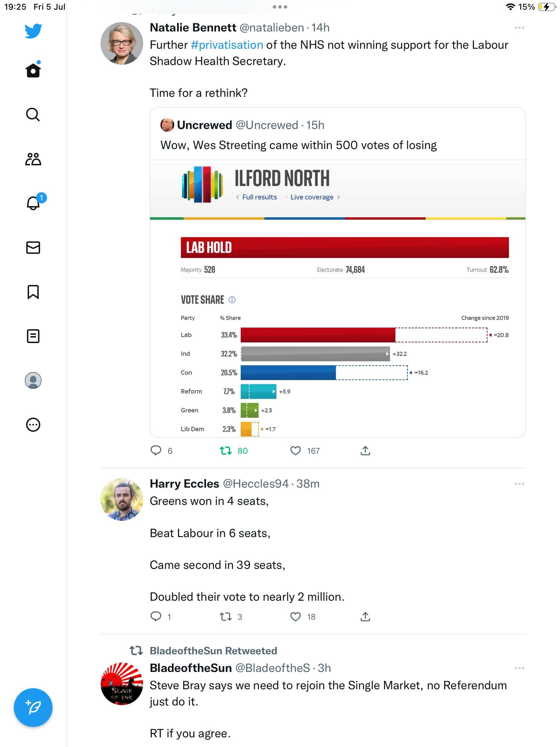Open the profile avatar item in sidebar
The height and width of the screenshot is (747, 560).
[33, 380]
